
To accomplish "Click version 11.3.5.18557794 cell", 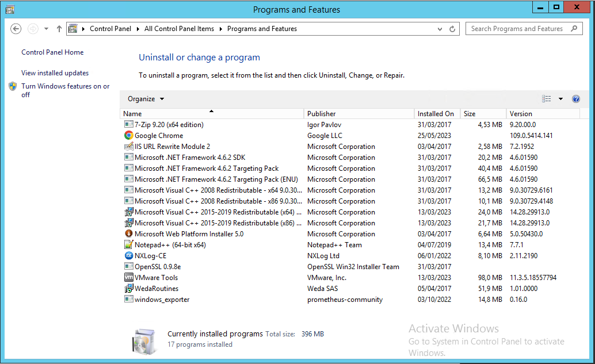I will coord(533,278).
